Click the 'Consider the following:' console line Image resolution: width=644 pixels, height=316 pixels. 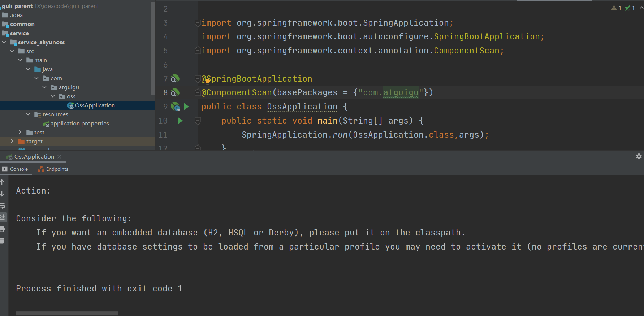click(x=74, y=218)
